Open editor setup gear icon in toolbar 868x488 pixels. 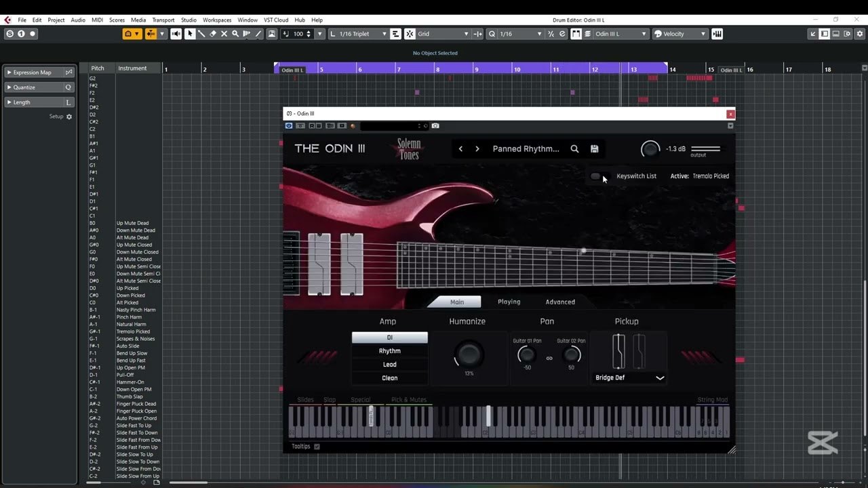tap(859, 34)
